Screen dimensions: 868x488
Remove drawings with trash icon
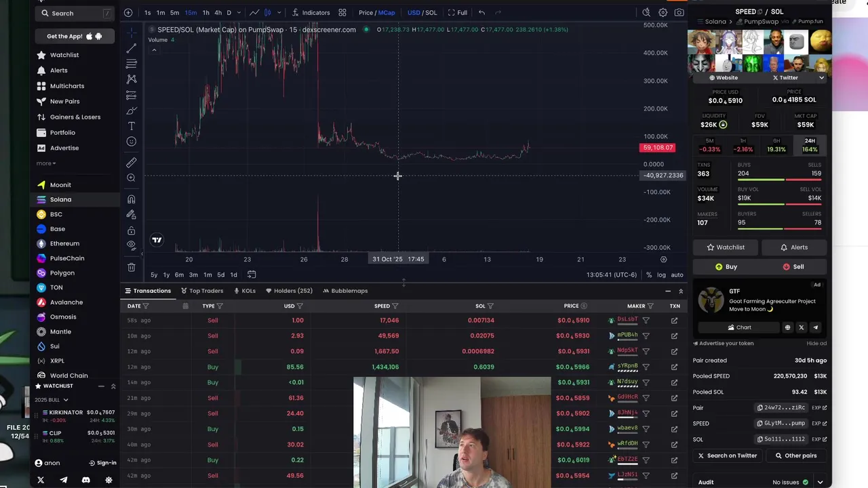132,267
